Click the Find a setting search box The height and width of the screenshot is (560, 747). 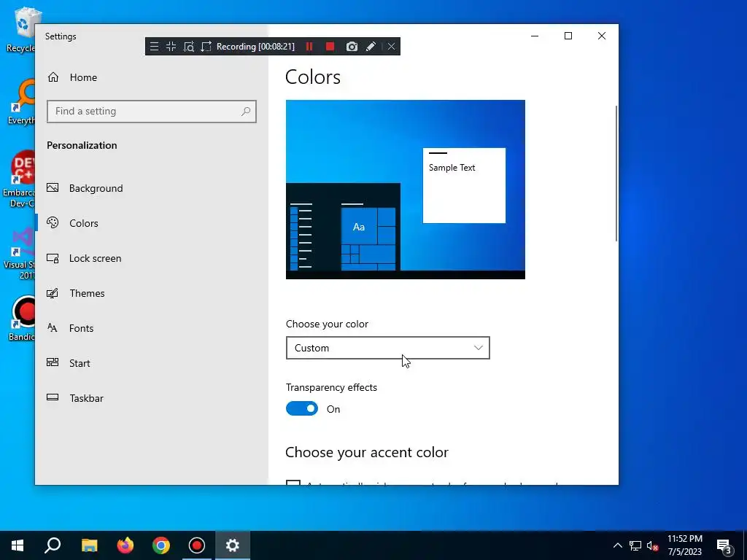[x=152, y=112]
